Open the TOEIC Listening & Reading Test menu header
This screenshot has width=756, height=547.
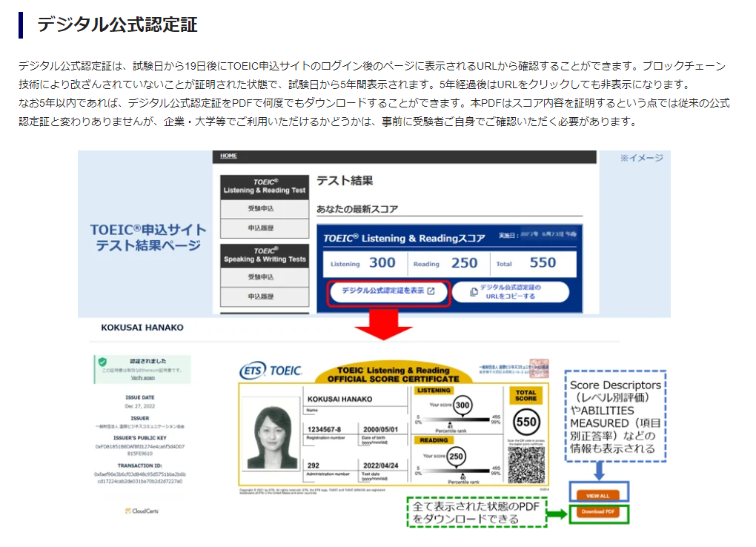pyautogui.click(x=265, y=187)
